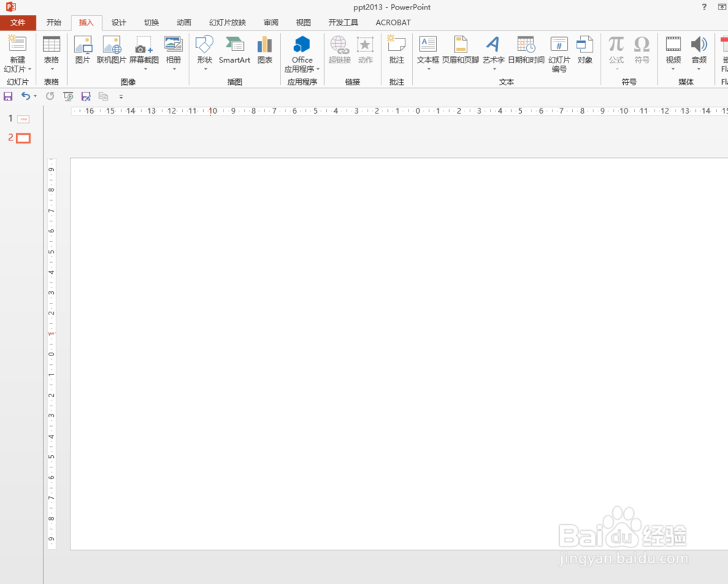This screenshot has width=728, height=584.
Task: Click the redo/repeat icon
Action: (50, 96)
